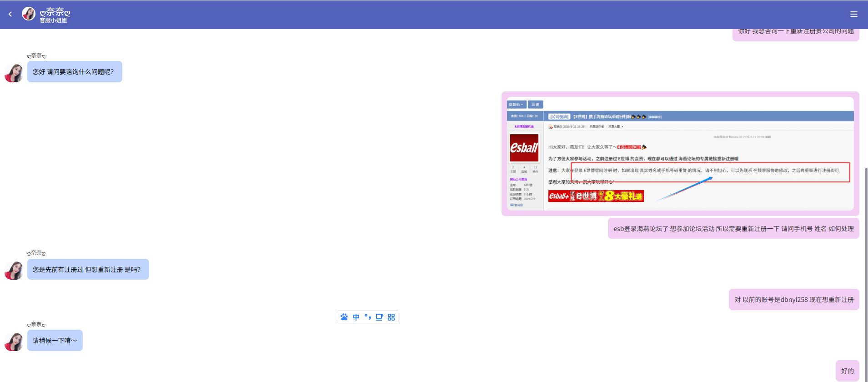The image size is (868, 382).
Task: Click Esball logo inside the forum screenshot
Action: (x=524, y=148)
